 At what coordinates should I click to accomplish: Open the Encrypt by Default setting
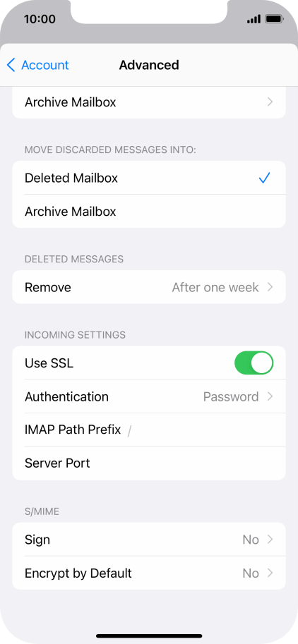[149, 573]
